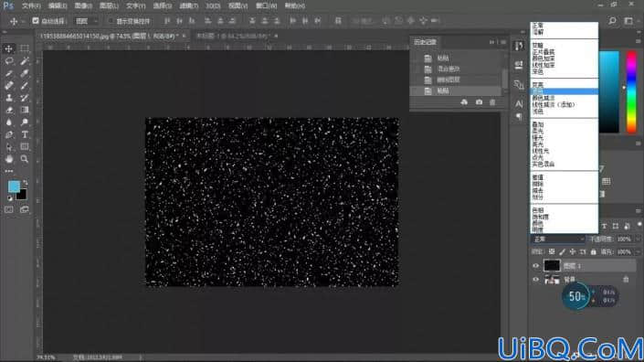Collapse the History panel with double arrows
The image size is (644, 362).
[x=491, y=42]
